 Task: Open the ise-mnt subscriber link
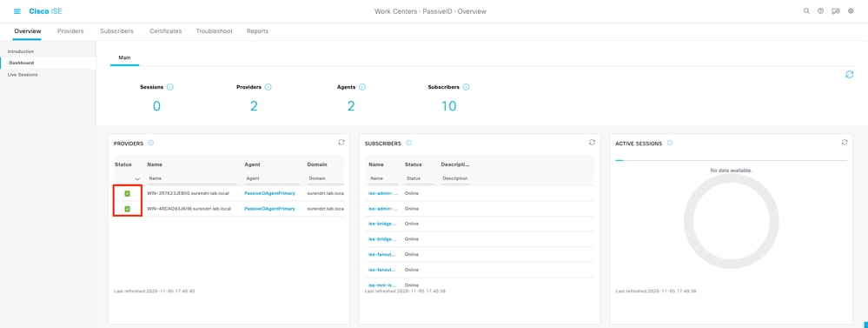pyautogui.click(x=382, y=284)
